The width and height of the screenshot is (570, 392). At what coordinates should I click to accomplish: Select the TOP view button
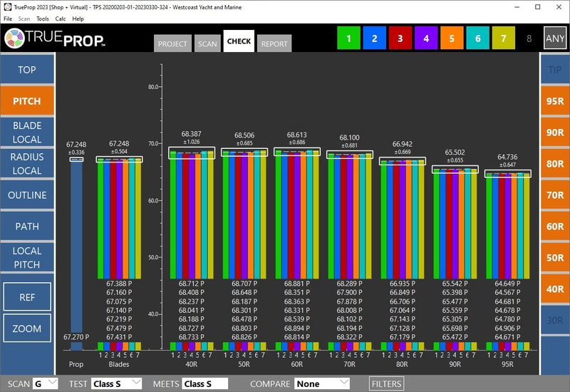click(x=26, y=70)
